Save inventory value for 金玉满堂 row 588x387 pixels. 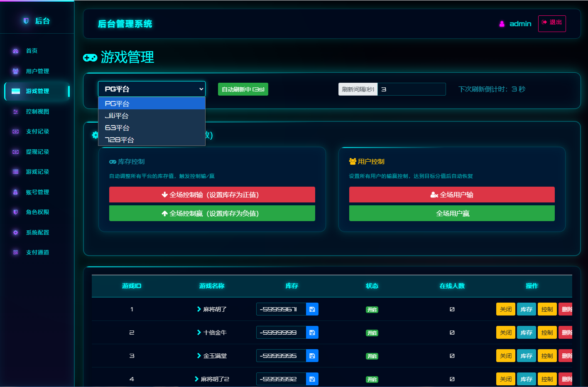312,356
